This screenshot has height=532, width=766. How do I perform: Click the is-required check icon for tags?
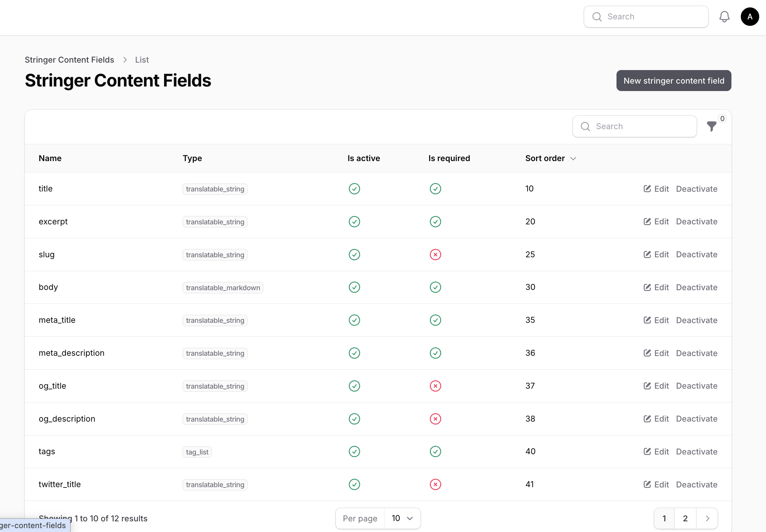click(x=435, y=452)
